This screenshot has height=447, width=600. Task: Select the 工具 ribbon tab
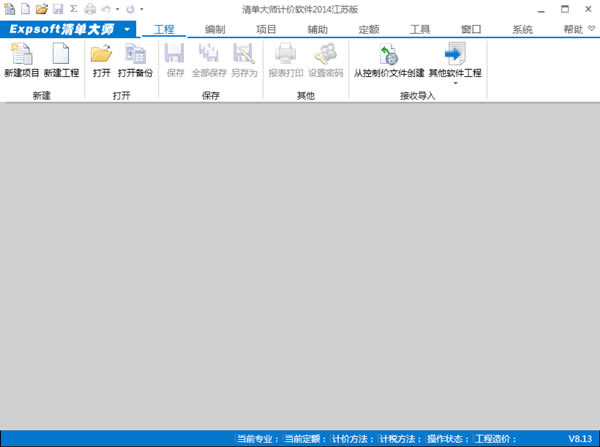420,30
